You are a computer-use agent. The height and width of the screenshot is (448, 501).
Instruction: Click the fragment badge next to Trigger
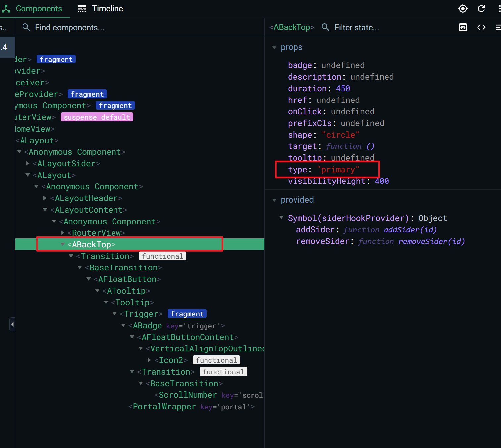187,314
